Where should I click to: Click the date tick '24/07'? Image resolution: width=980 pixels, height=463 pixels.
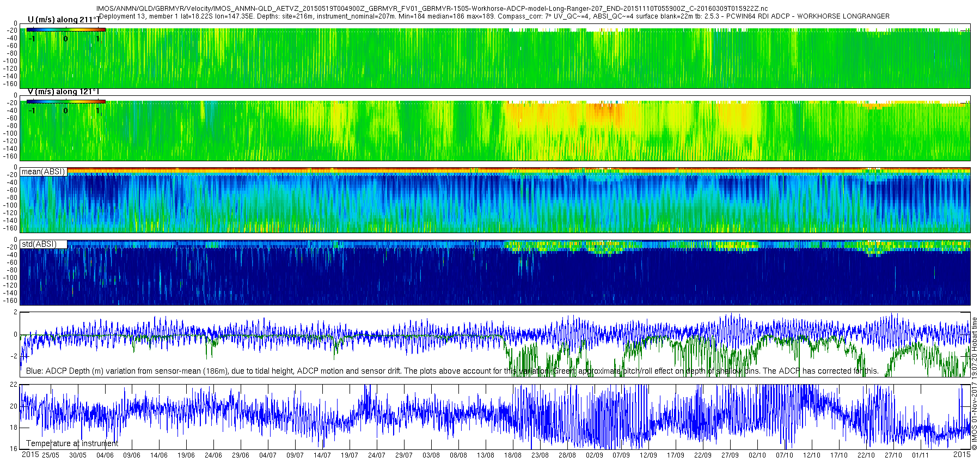pos(377,455)
